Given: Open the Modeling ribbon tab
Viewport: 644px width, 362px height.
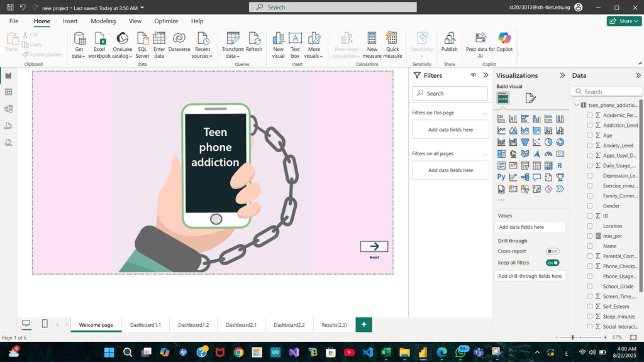Looking at the screenshot, I should point(103,21).
